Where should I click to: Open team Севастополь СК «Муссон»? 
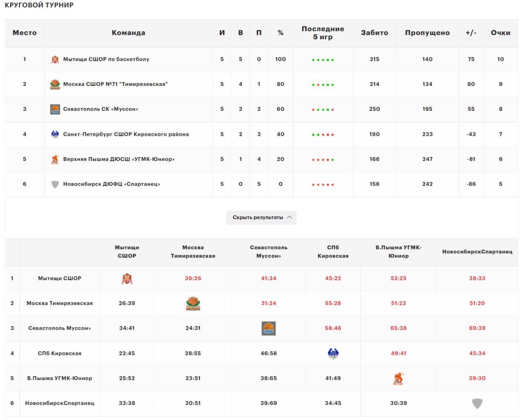click(101, 109)
